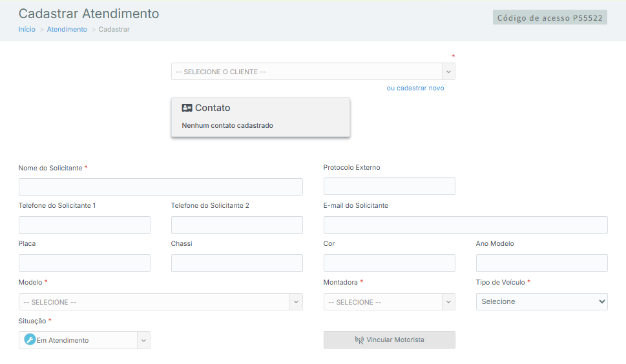626x364 pixels.
Task: Select the Telefone do Solicitante 1 field
Action: coord(84,225)
